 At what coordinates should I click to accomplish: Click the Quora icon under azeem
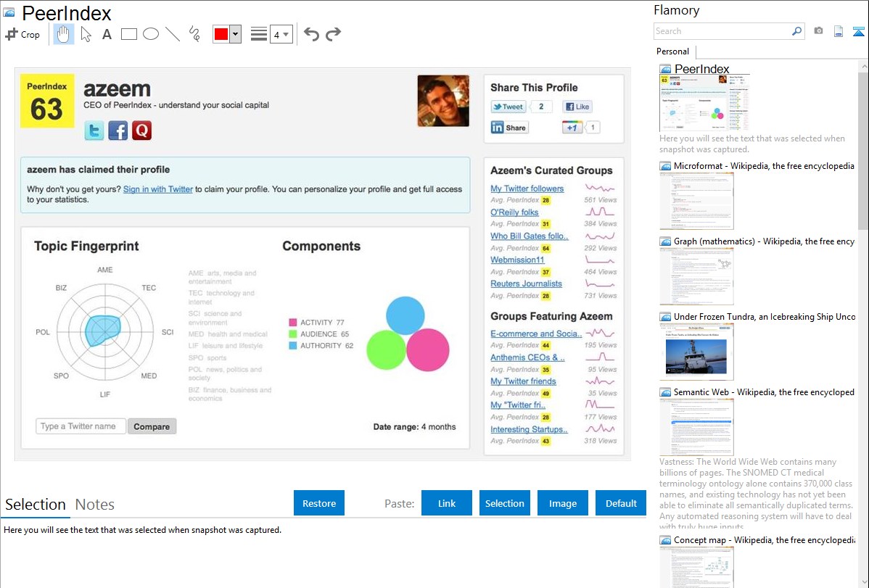(x=142, y=131)
